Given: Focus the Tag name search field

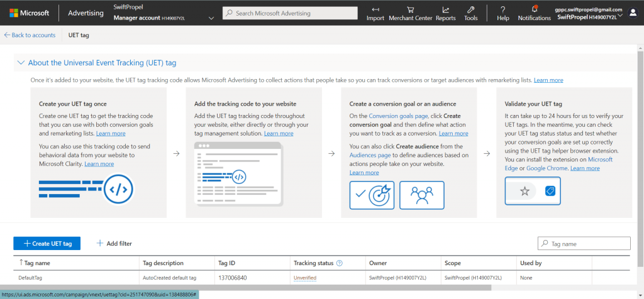Looking at the screenshot, I should coord(584,244).
